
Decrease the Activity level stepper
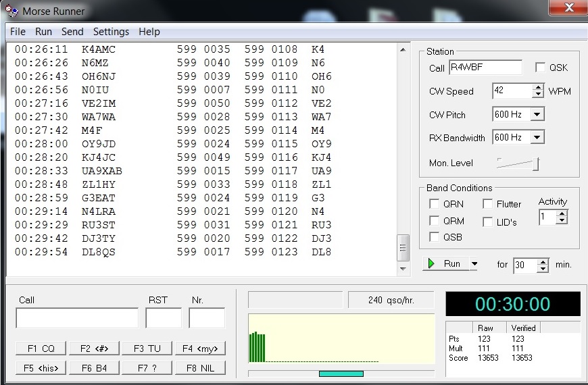(562, 220)
